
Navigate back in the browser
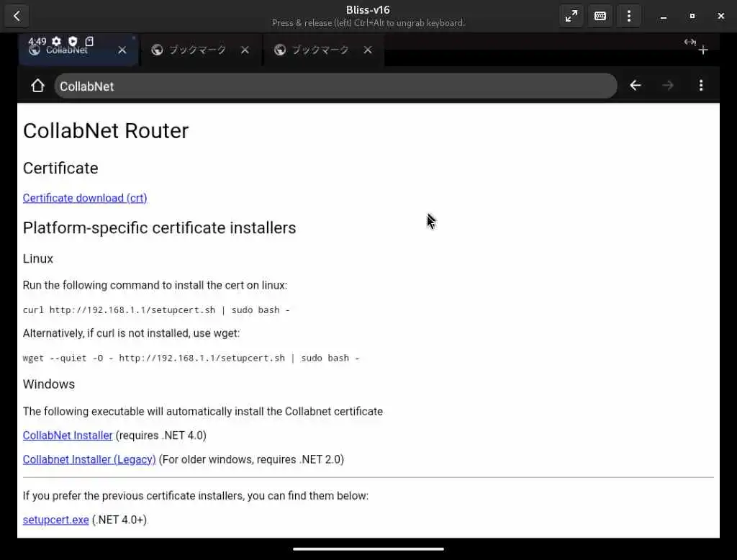[636, 86]
